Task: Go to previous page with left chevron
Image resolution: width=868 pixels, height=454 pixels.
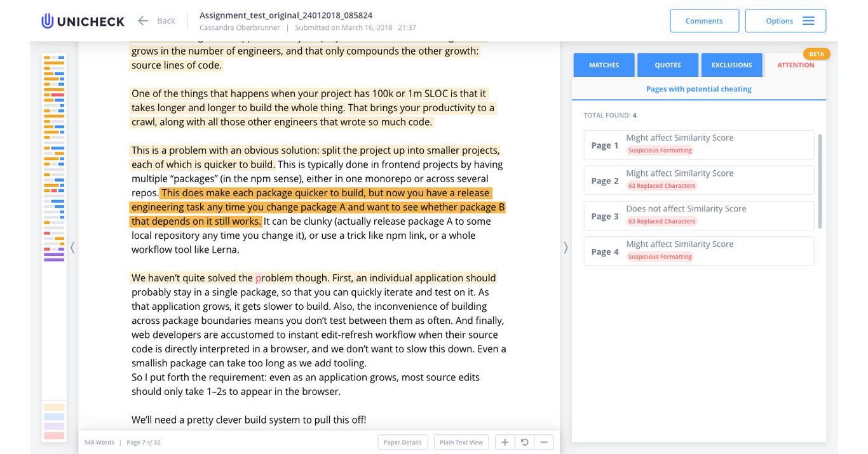Action: pyautogui.click(x=72, y=248)
